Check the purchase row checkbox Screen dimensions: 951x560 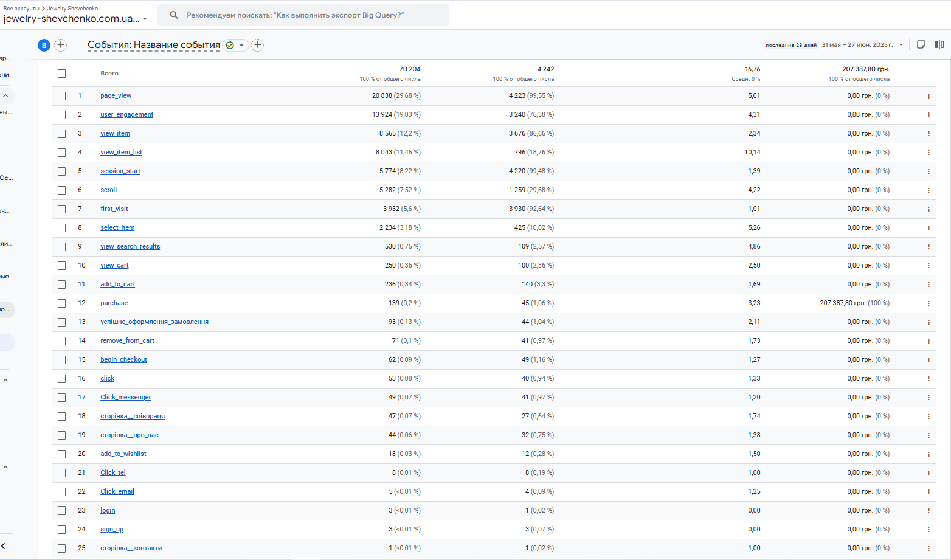pos(61,303)
